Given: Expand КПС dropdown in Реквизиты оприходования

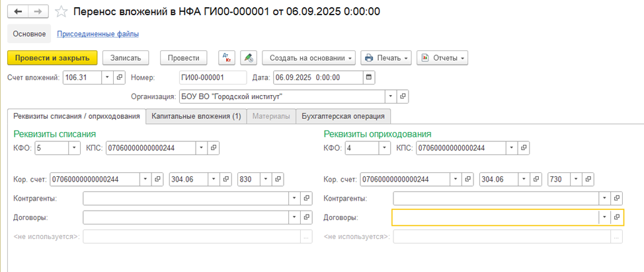Looking at the screenshot, I should point(511,148).
